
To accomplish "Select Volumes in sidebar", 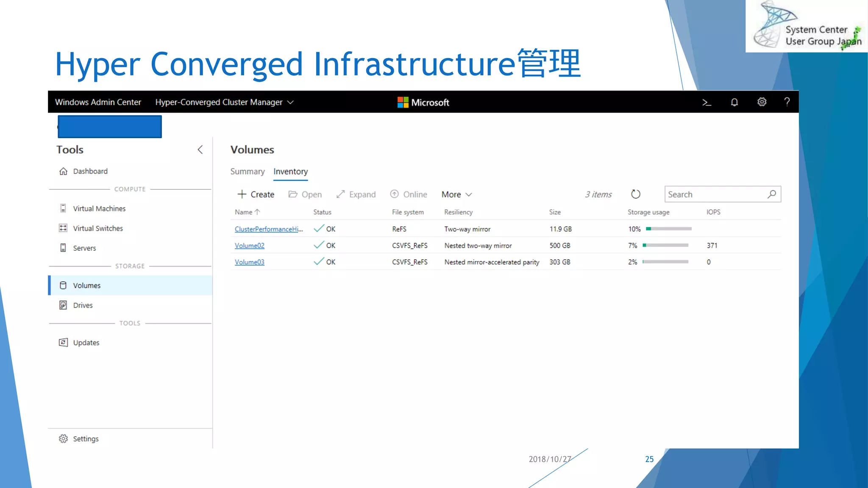I will click(x=130, y=286).
